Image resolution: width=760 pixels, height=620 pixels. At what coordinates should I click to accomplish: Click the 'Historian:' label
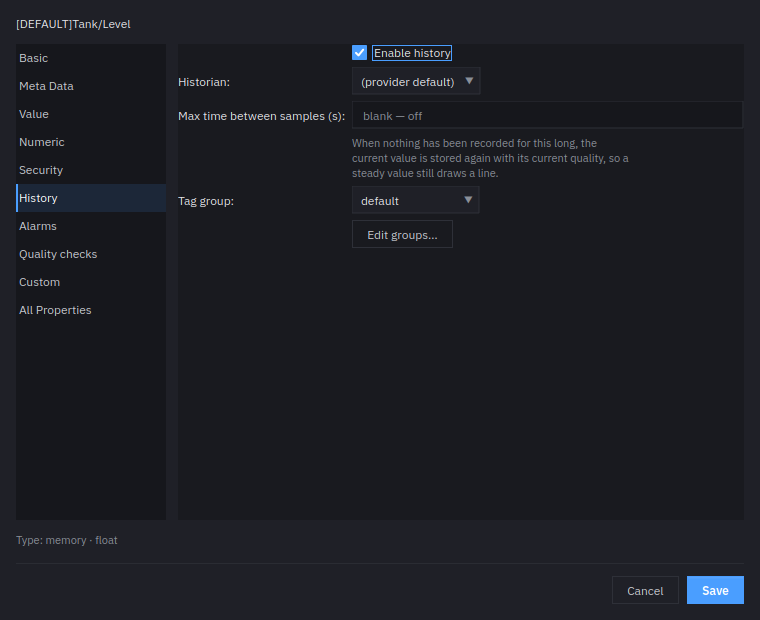point(204,82)
